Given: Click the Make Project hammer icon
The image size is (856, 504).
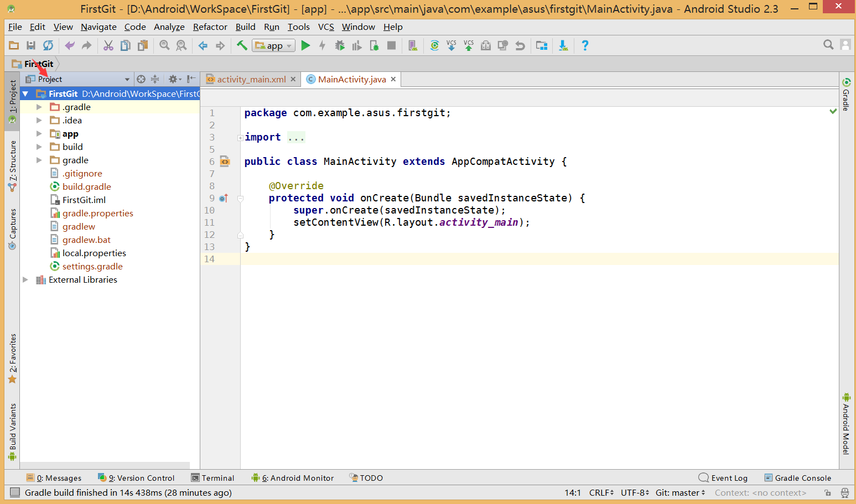Looking at the screenshot, I should coord(242,46).
